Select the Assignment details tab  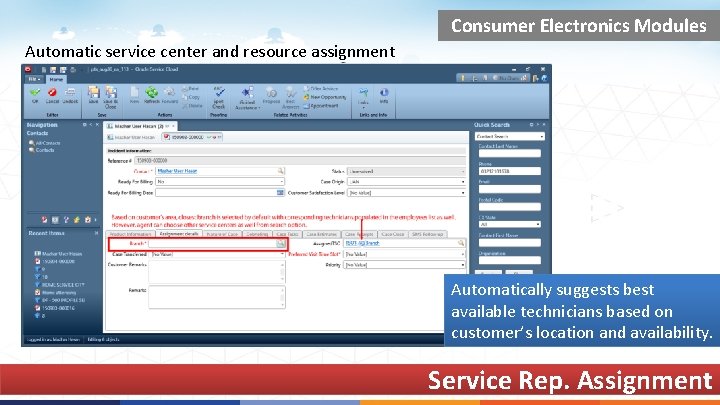tap(179, 234)
